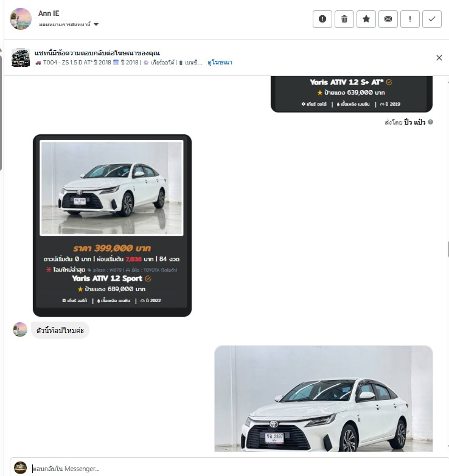Click 'ส่งโดย ปิ๋ว แป๋ว' sender label

[x=405, y=122]
